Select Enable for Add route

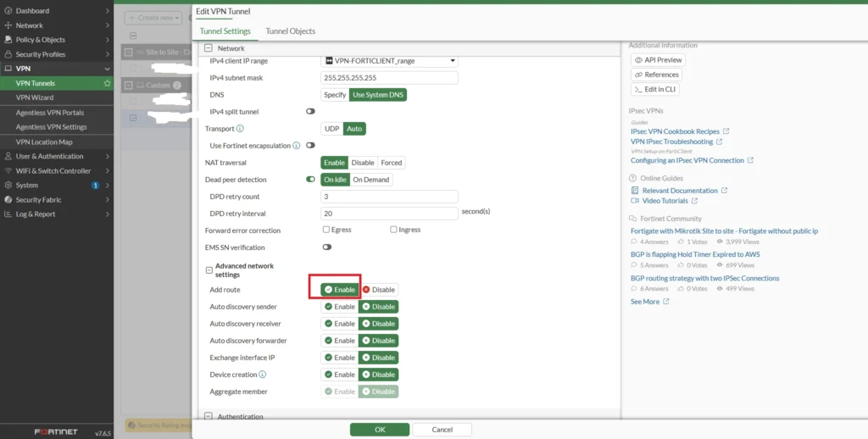tap(339, 290)
